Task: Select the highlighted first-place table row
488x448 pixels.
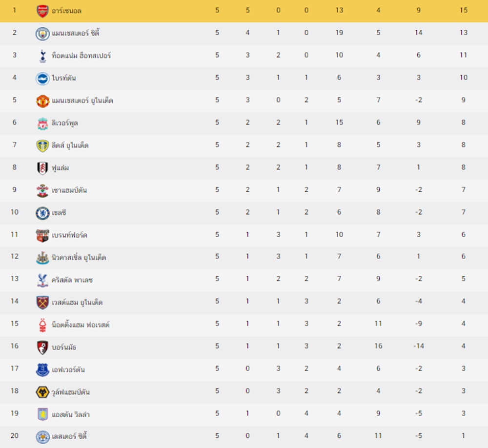Action: [x=244, y=11]
